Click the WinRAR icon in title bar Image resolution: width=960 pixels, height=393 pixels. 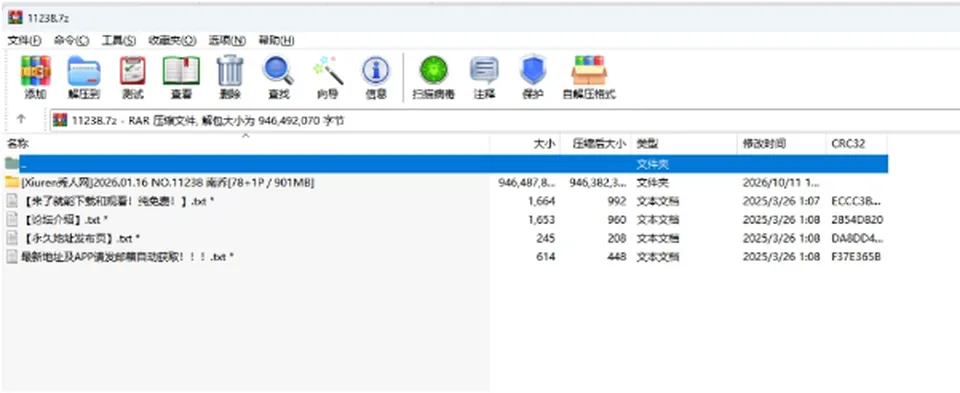(15, 18)
